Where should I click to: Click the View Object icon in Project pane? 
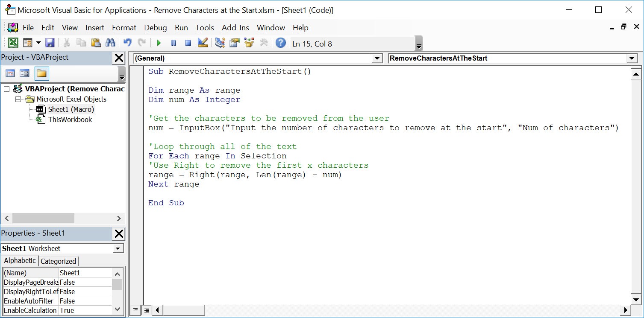coord(24,74)
